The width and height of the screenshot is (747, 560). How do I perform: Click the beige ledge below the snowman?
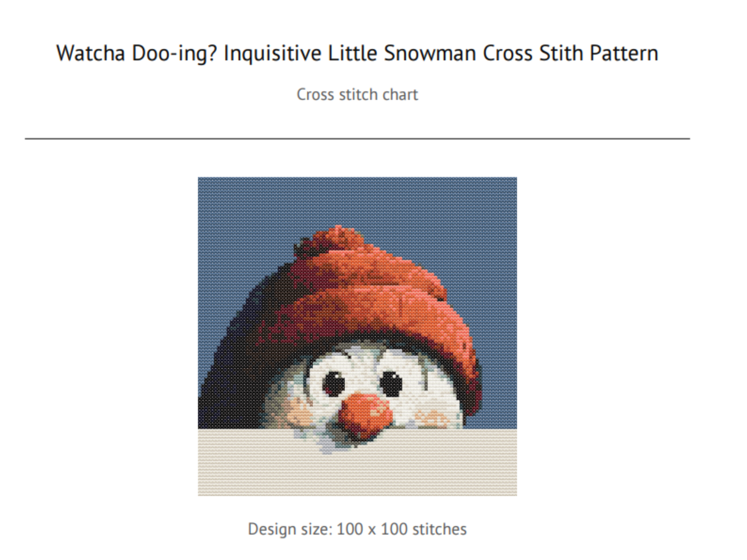(357, 473)
